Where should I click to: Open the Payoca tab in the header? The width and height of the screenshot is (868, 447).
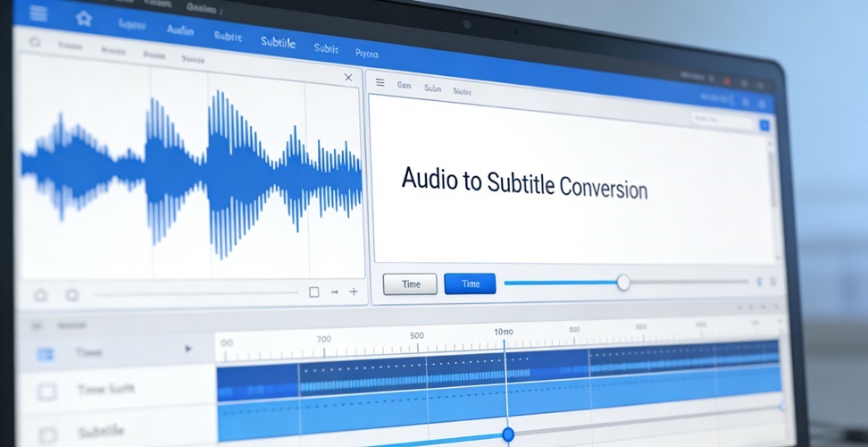(366, 54)
